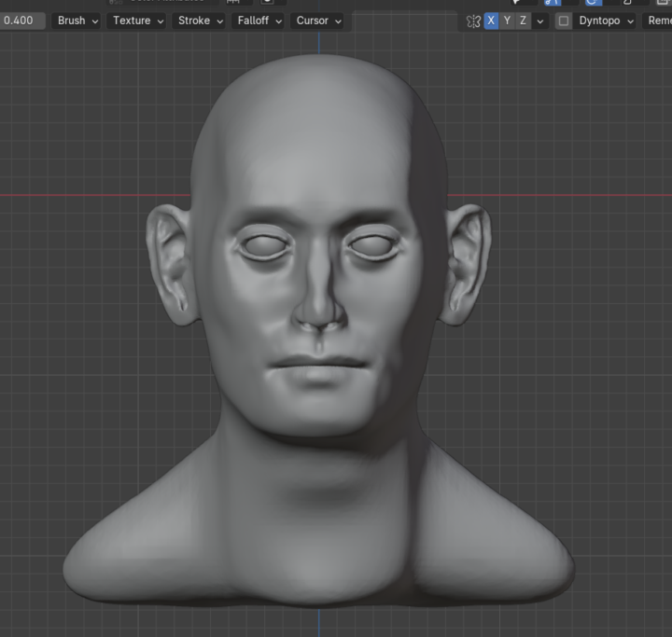Image resolution: width=672 pixels, height=637 pixels.
Task: Expand the Stroke settings panel
Action: point(200,21)
